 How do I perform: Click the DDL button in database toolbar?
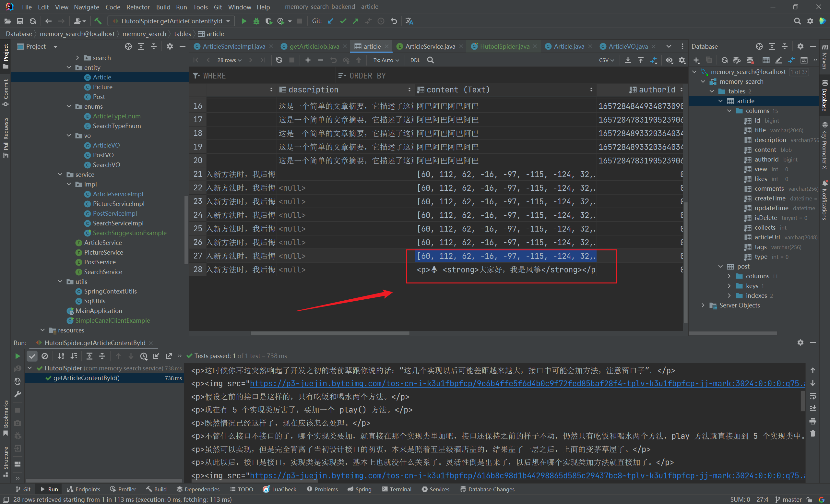(416, 60)
